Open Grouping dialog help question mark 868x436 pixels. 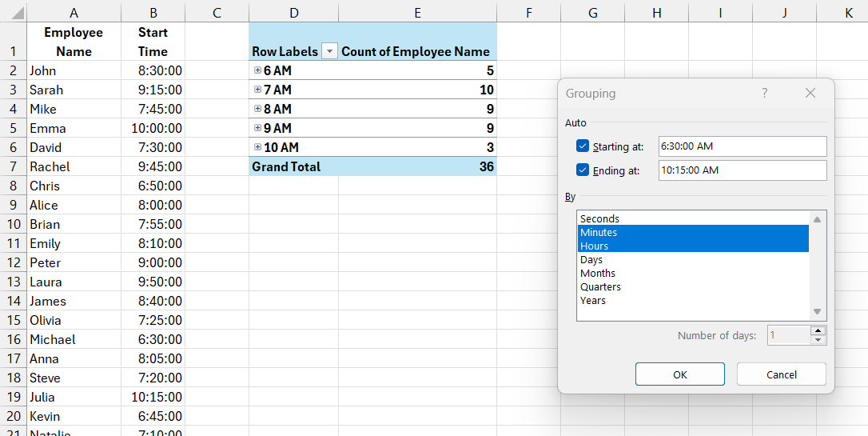[x=764, y=93]
